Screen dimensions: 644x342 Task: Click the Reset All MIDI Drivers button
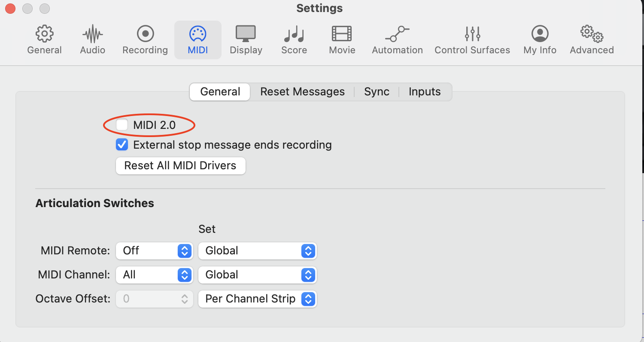tap(180, 165)
